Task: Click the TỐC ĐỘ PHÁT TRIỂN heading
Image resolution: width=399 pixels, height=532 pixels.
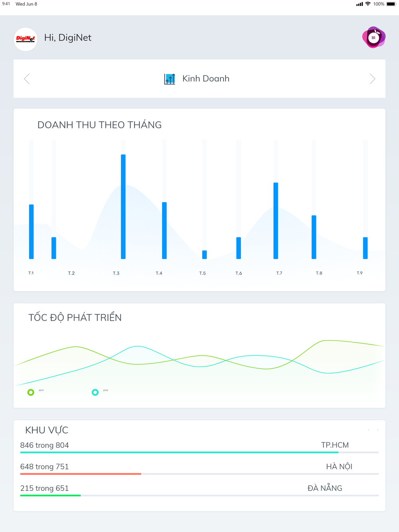Action: (75, 317)
